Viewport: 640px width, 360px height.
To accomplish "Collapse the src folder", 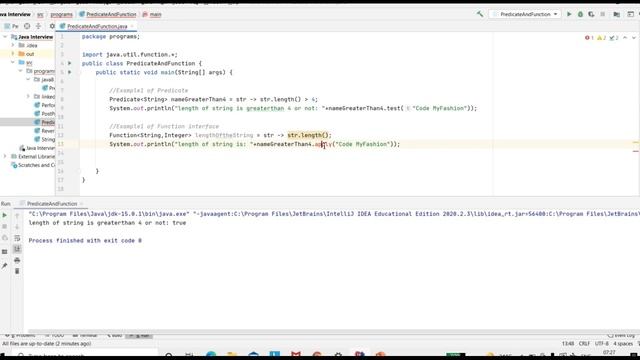I will 13,62.
